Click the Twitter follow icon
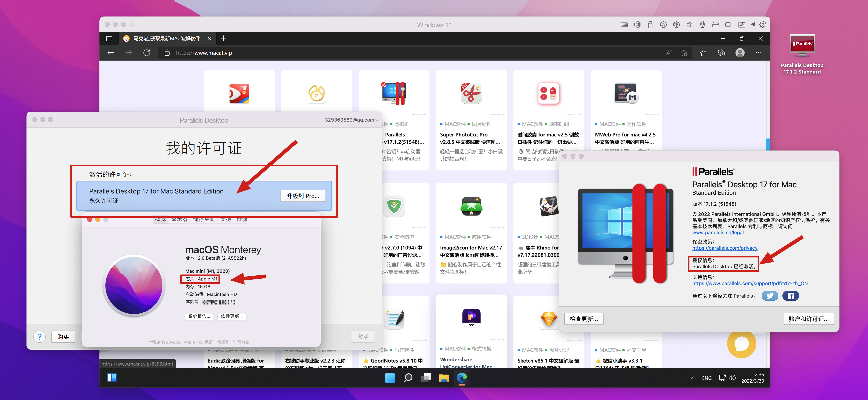The height and width of the screenshot is (400, 868). tap(770, 296)
